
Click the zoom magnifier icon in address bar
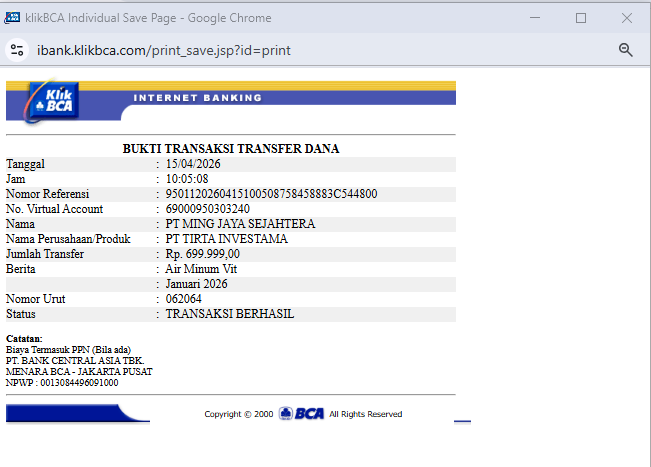(626, 50)
